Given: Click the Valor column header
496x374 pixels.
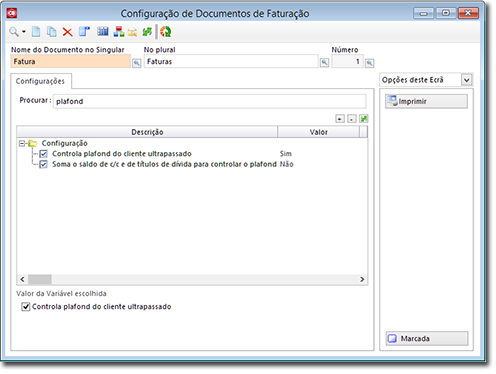Looking at the screenshot, I should (319, 132).
